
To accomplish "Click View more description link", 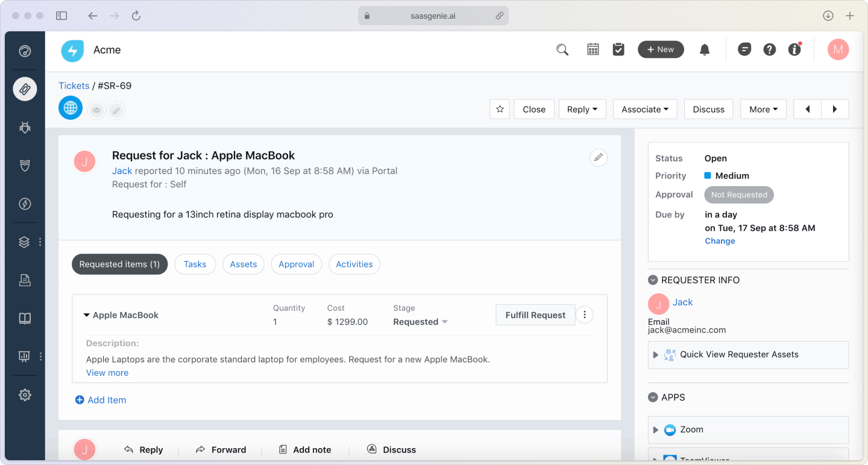I will pos(107,373).
